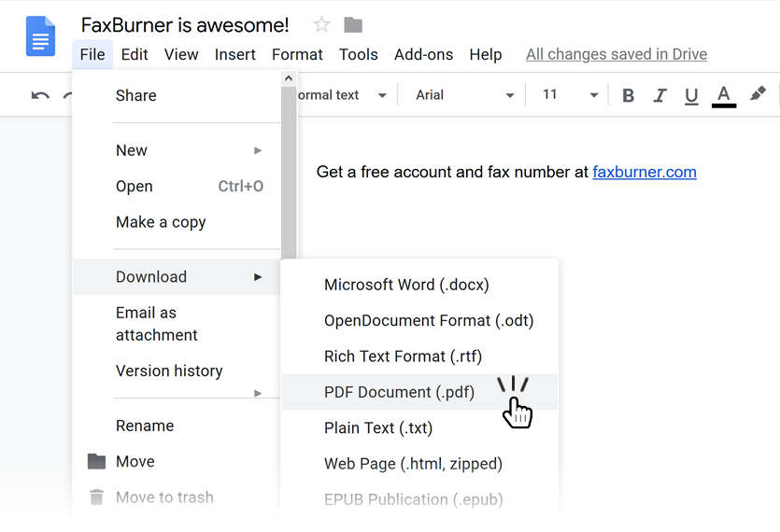Viewport: 780px width, 532px height.
Task: Open the Help menu
Action: (486, 55)
